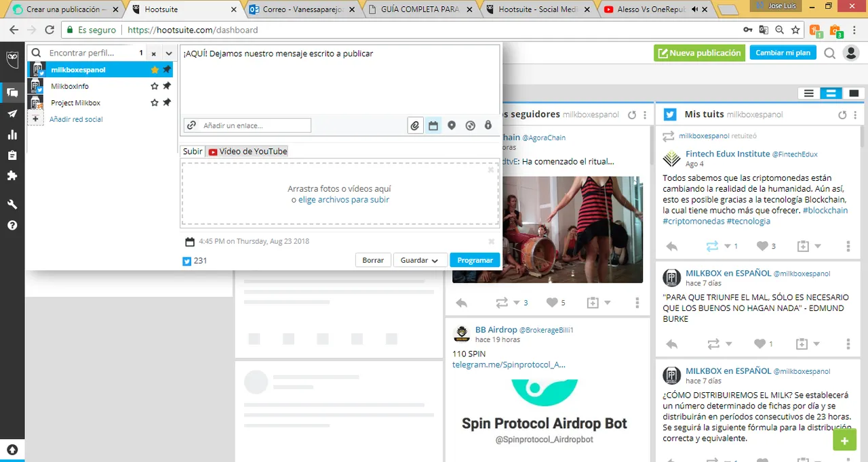The height and width of the screenshot is (462, 868).
Task: Click the scheduling calendar icon in composer
Action: point(433,125)
